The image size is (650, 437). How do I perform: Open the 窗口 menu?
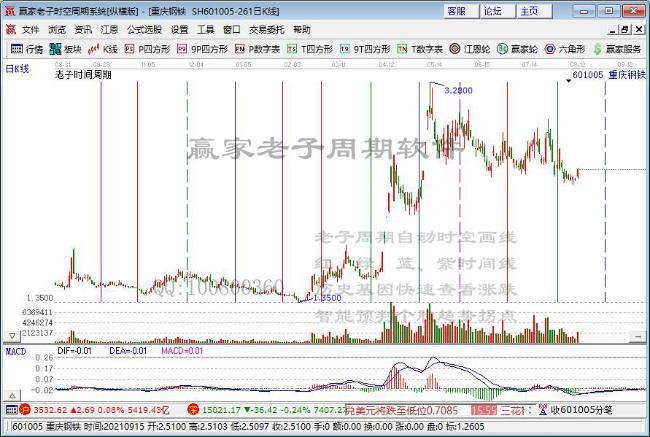232,30
